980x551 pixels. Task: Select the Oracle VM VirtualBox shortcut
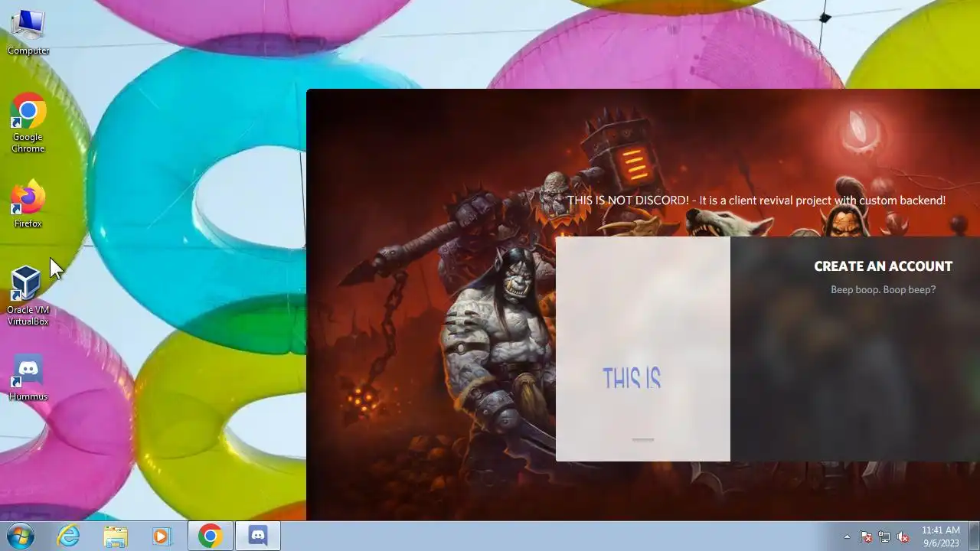point(28,295)
